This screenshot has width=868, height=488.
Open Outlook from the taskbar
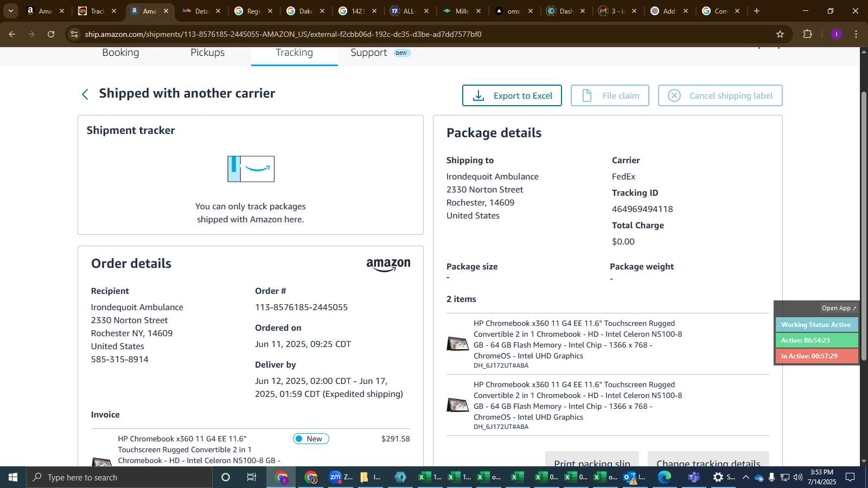point(635,477)
